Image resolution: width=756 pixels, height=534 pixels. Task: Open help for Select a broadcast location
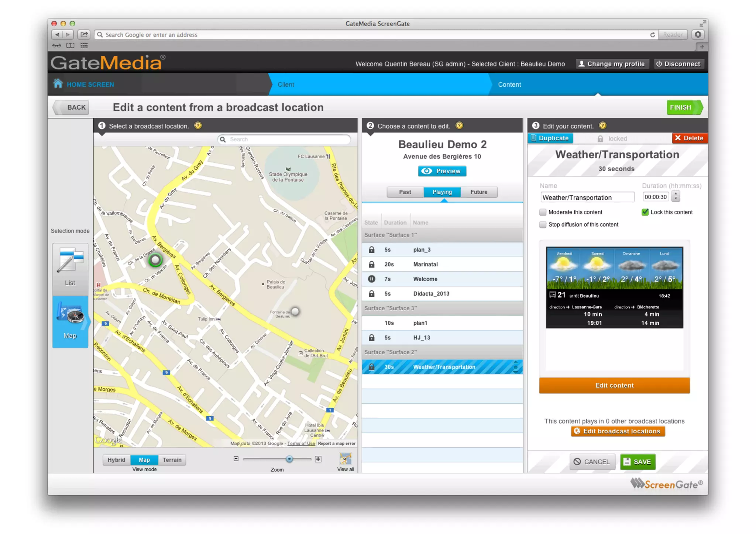click(198, 125)
